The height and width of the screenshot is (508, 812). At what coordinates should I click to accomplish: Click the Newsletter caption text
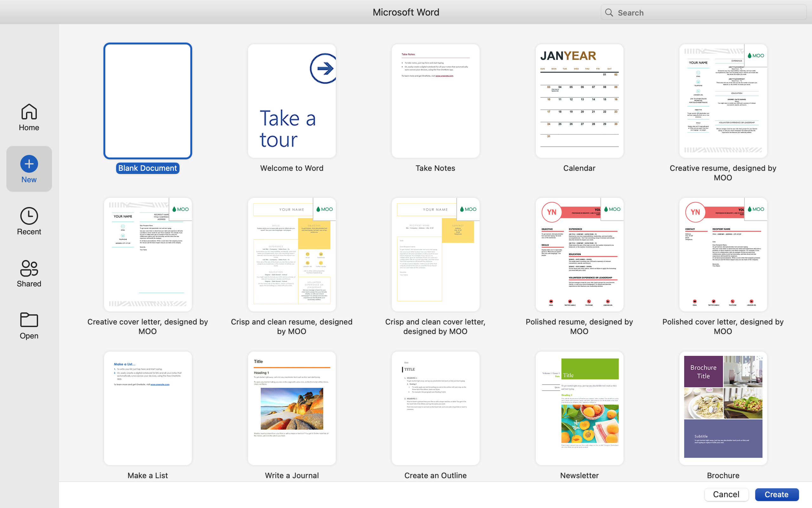[x=579, y=475]
